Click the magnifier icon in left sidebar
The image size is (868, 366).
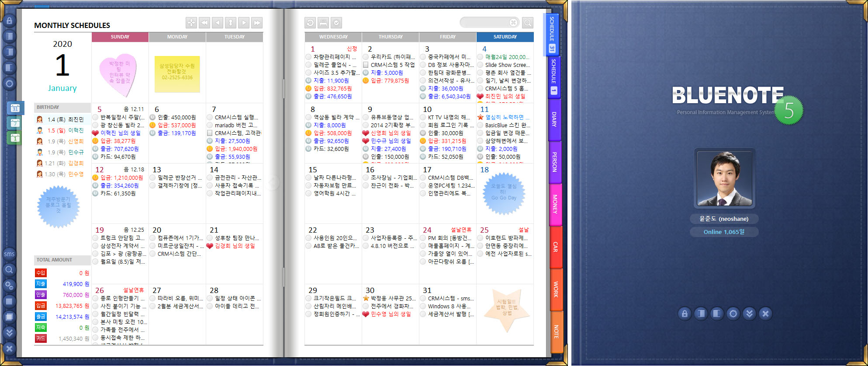[9, 270]
